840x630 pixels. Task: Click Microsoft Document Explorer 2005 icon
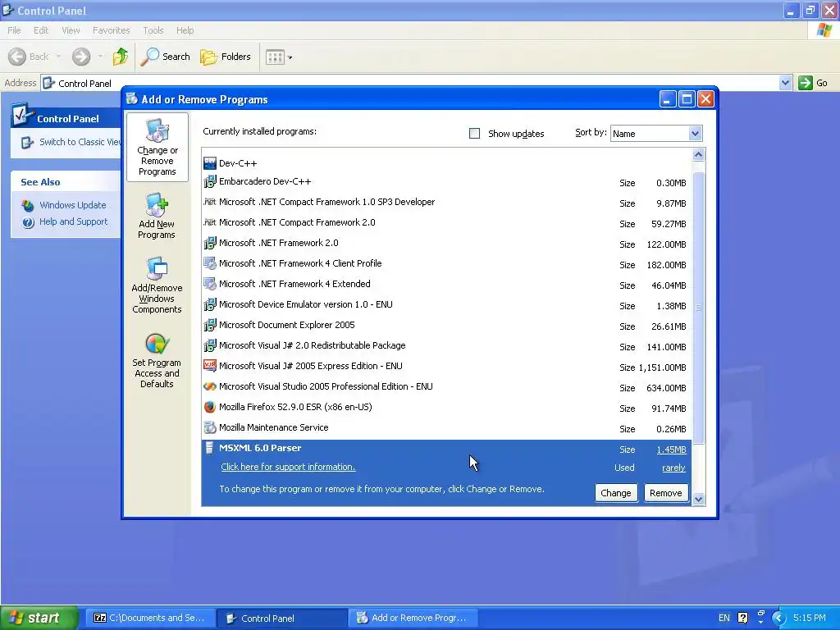[210, 325]
